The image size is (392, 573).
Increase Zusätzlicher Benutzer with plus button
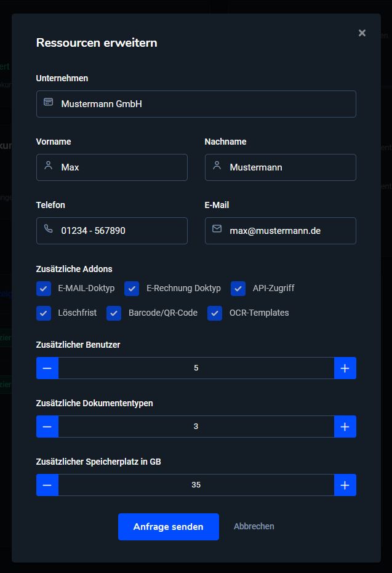coord(345,368)
